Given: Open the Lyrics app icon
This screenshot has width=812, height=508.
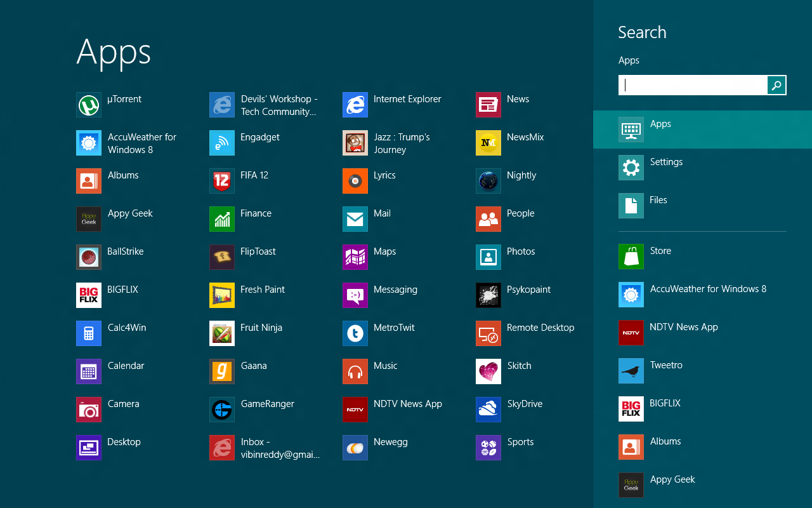Looking at the screenshot, I should pyautogui.click(x=355, y=181).
